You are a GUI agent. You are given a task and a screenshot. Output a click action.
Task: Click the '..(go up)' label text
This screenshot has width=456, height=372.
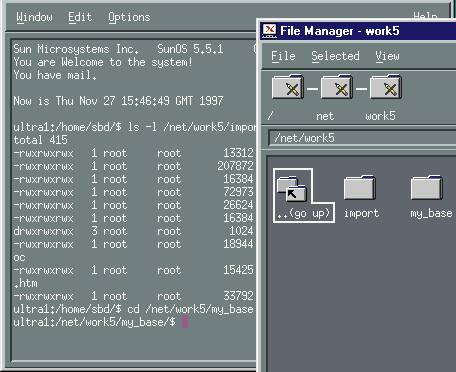pyautogui.click(x=304, y=213)
